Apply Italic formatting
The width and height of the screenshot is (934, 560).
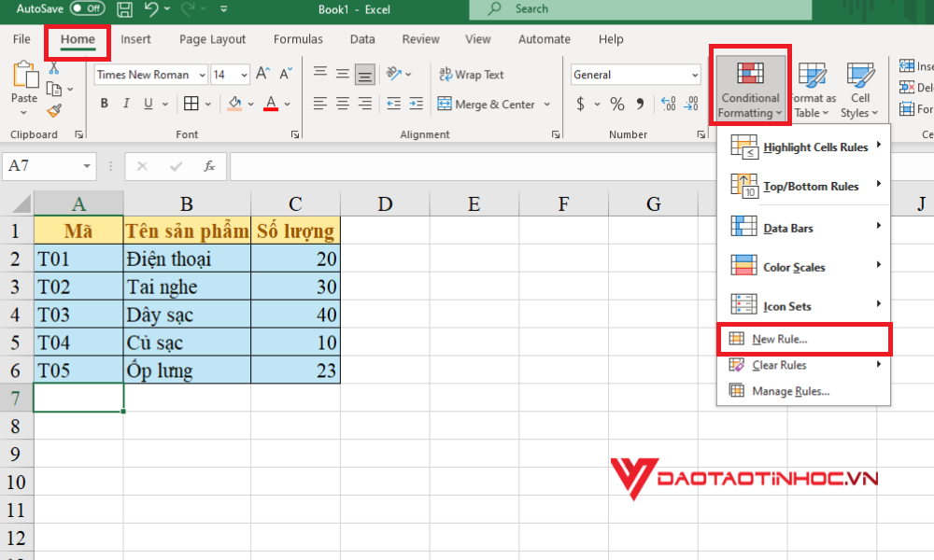[126, 104]
